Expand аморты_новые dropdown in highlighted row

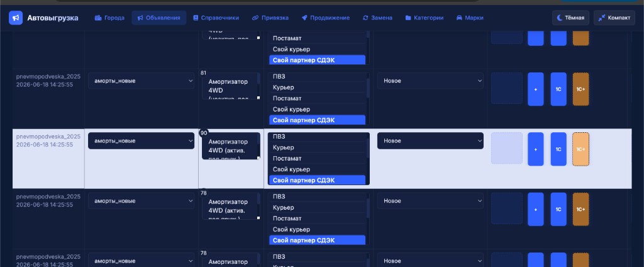[x=141, y=140]
